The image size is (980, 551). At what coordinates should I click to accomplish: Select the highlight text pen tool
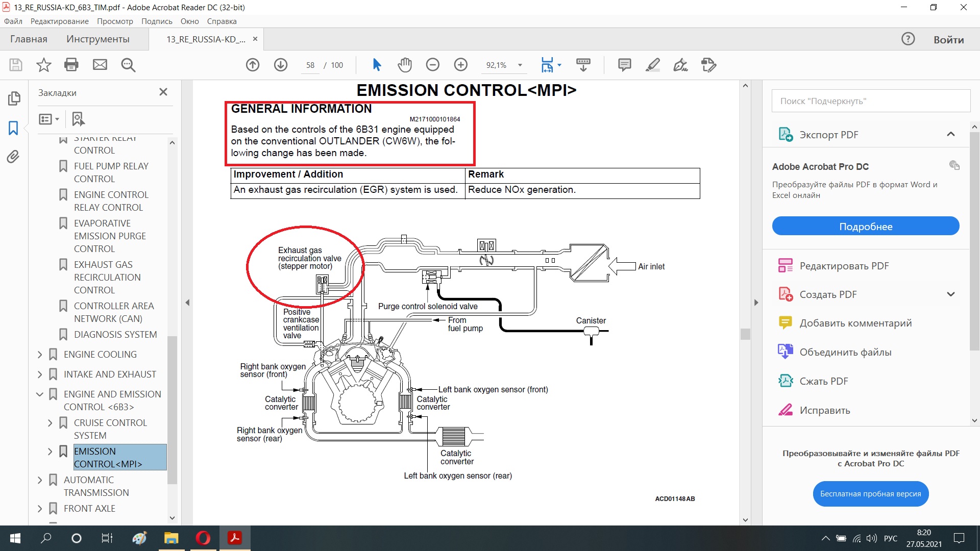coord(653,65)
